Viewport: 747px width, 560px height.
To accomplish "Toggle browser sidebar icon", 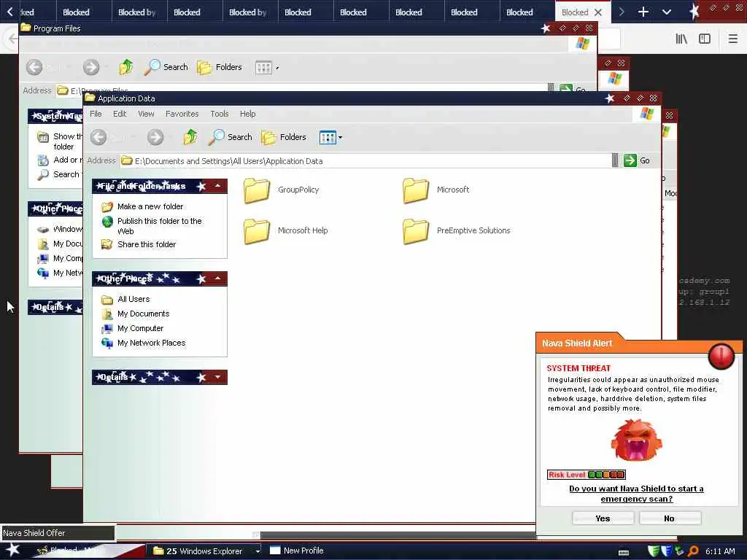I will (705, 39).
